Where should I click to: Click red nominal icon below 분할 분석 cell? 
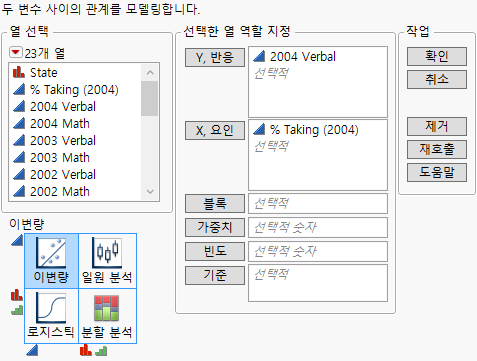tap(86, 350)
